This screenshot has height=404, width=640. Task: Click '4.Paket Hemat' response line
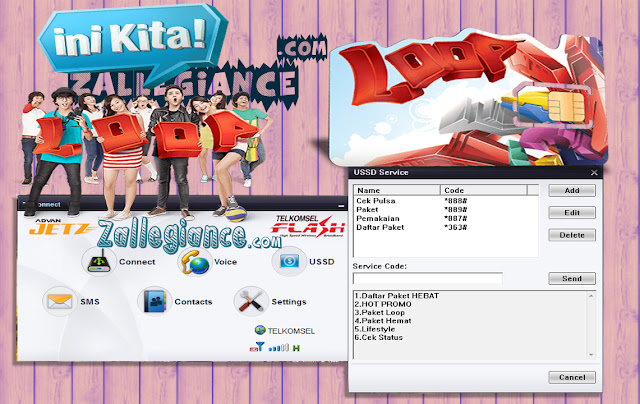coord(383,321)
